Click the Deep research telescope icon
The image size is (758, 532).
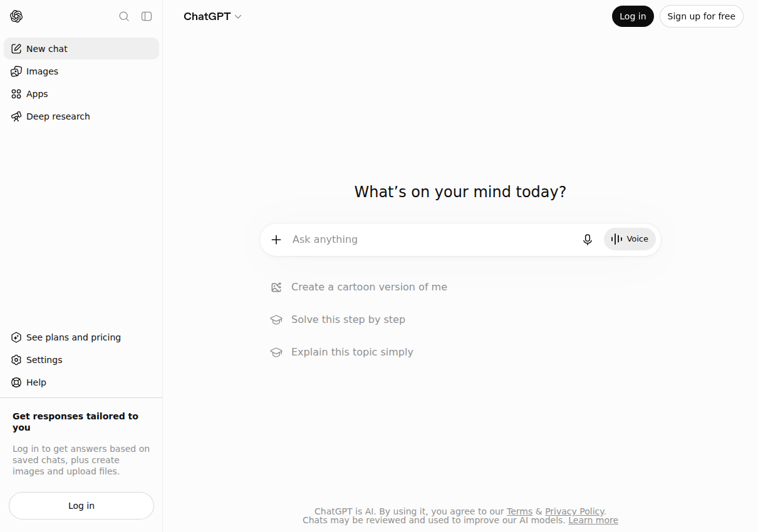point(16,116)
